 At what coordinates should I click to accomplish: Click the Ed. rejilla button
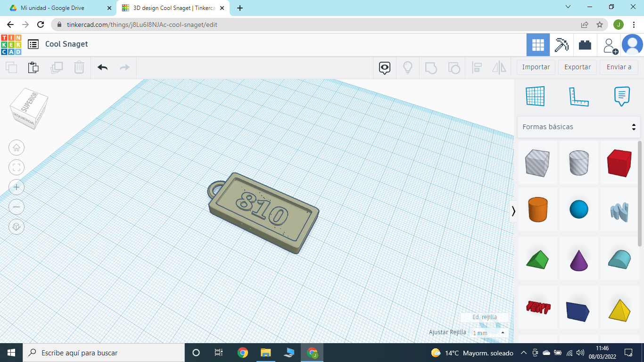485,317
